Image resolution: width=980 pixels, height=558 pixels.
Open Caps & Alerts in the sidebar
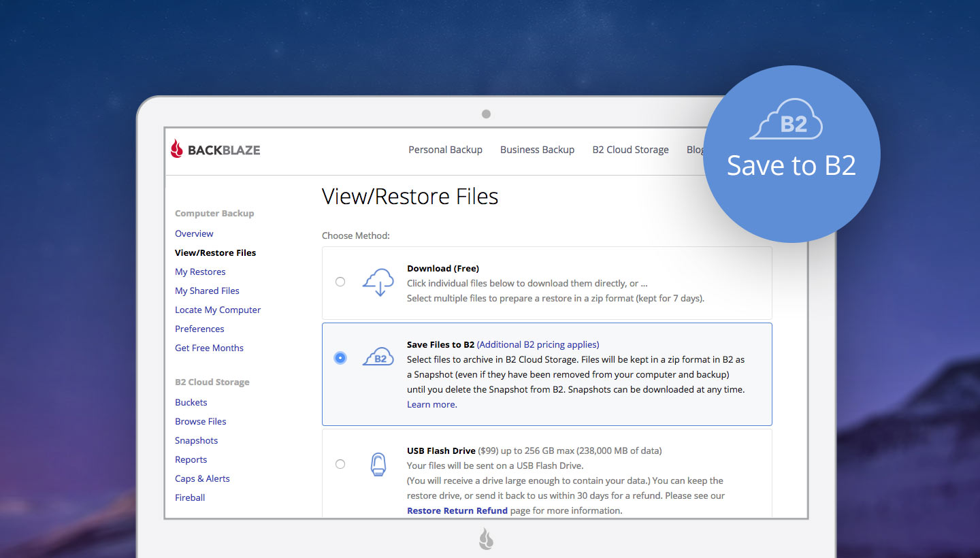coord(202,478)
